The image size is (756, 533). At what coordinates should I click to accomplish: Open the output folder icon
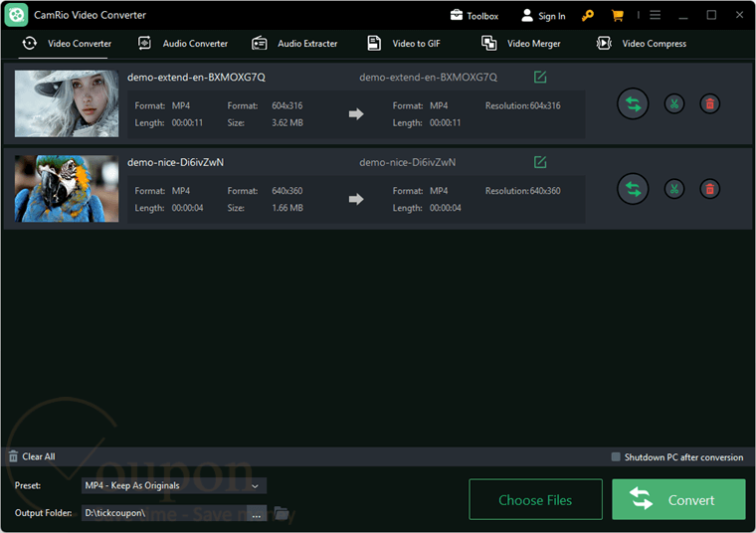(282, 513)
